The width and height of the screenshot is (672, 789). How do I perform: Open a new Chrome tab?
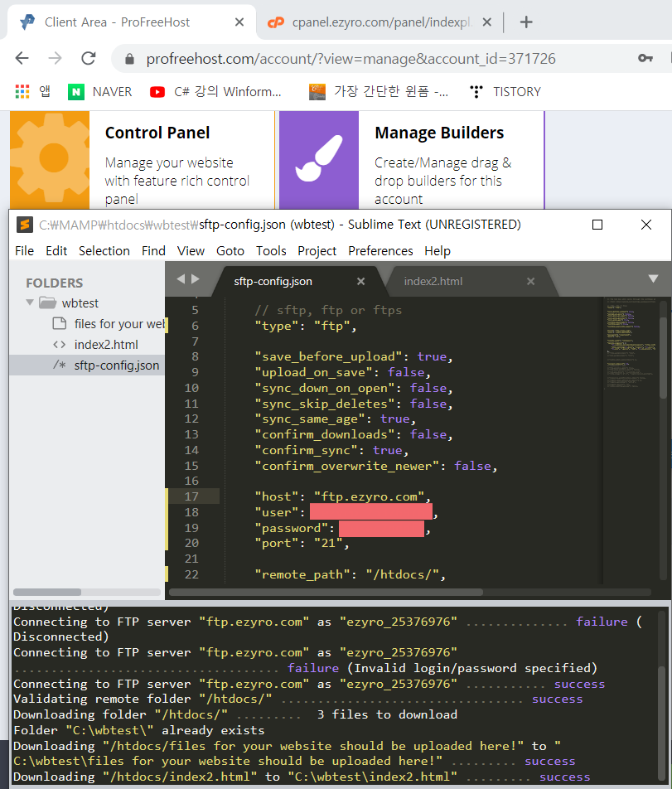(526, 22)
